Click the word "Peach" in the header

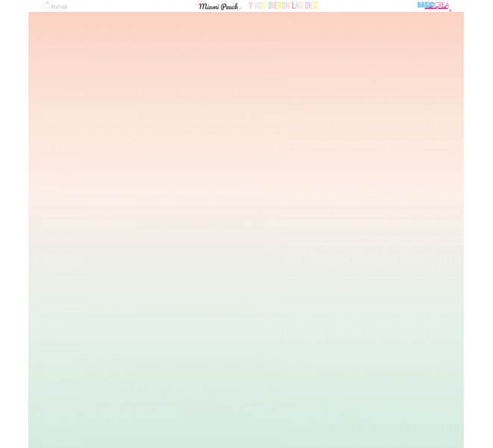click(229, 6)
